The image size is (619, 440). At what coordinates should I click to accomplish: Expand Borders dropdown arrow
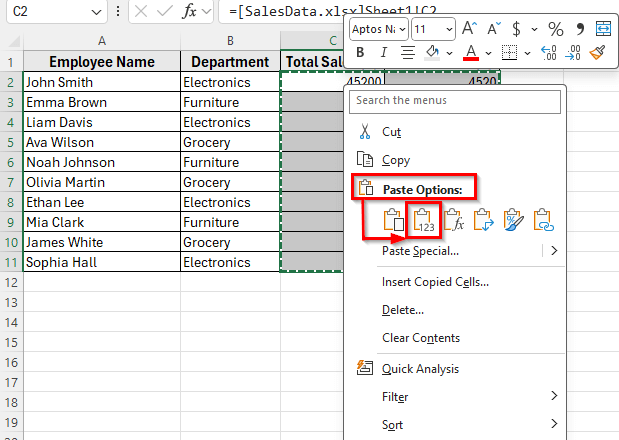coord(527,53)
